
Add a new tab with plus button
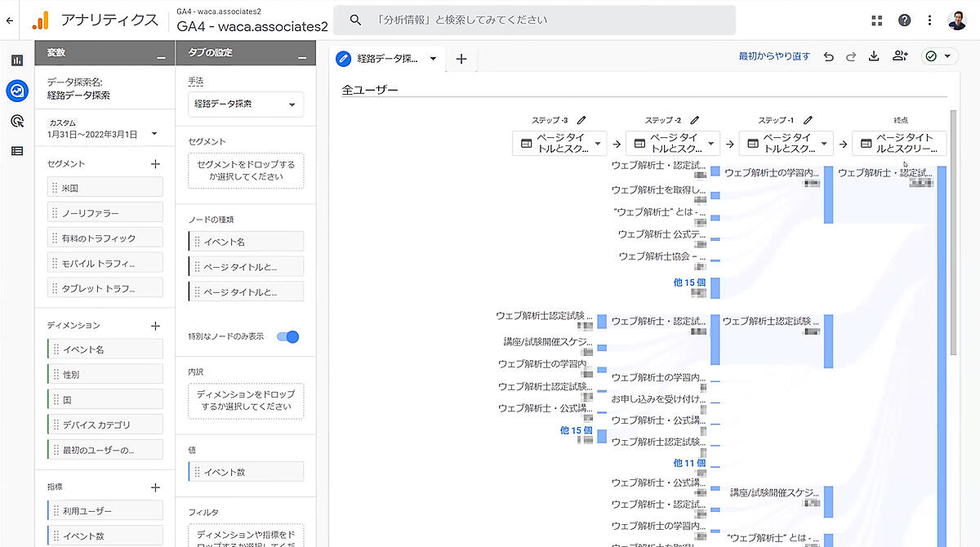[461, 59]
